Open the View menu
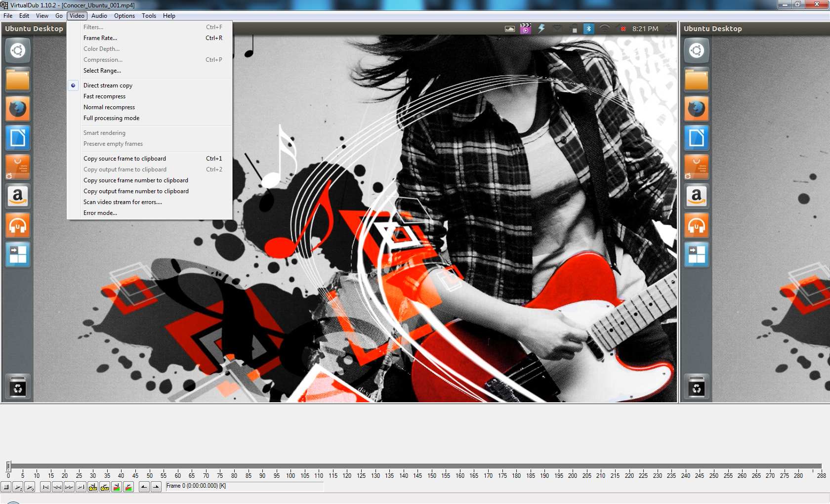The image size is (830, 504). coord(42,16)
